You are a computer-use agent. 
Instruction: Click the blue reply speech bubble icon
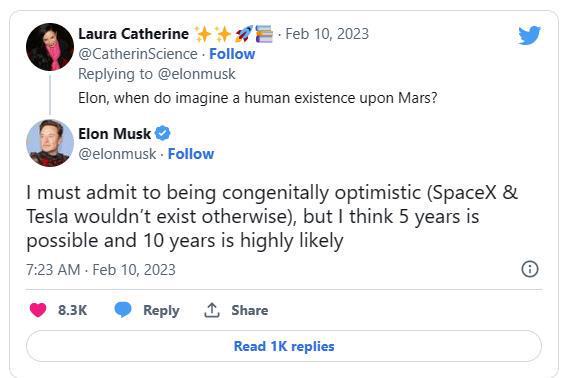click(123, 310)
